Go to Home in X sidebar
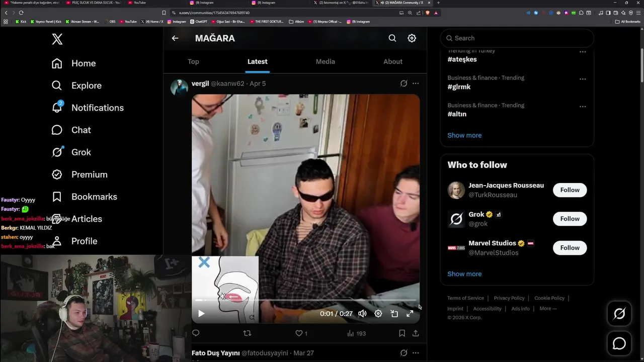The height and width of the screenshot is (362, 644). tap(73, 63)
